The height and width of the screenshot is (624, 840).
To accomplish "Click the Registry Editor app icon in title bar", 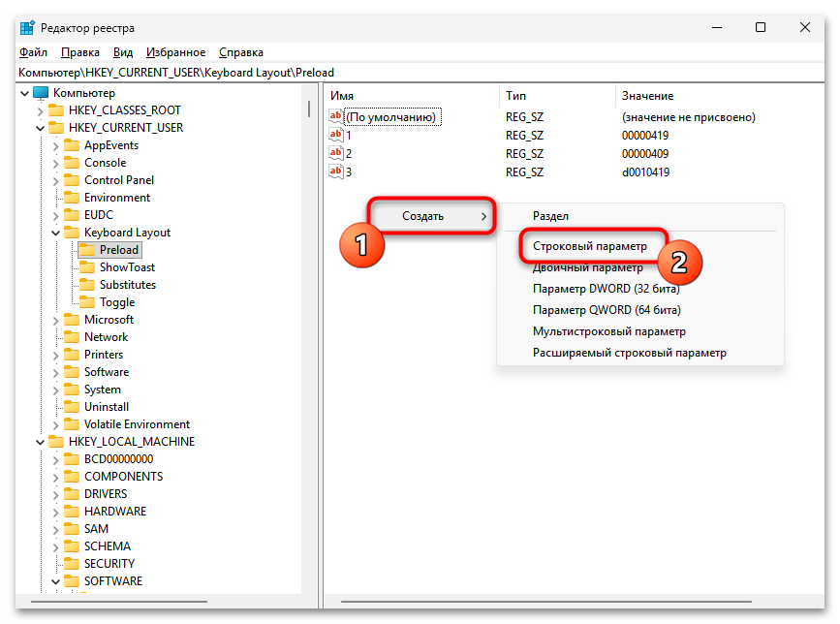I will pyautogui.click(x=27, y=27).
